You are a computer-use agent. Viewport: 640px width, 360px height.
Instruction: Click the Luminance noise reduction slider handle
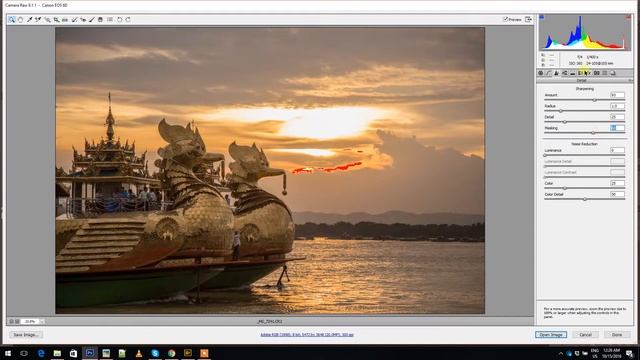[x=545, y=155]
